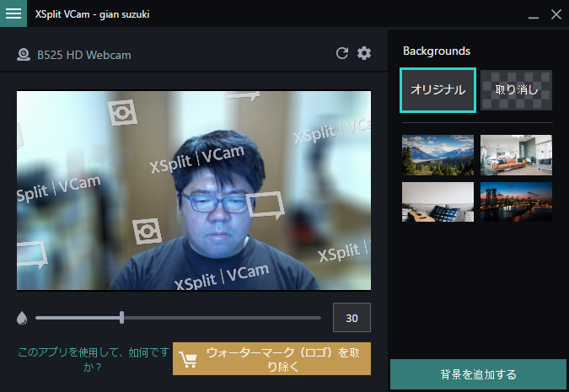Open the このアプリを使用して、如何ですか feedback link
The width and height of the screenshot is (569, 392).
(x=94, y=359)
